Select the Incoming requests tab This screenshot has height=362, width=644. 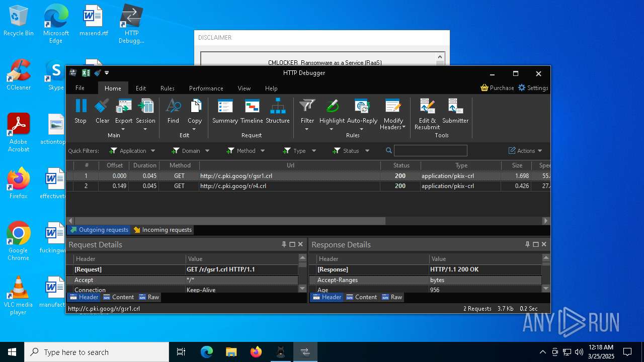[163, 230]
